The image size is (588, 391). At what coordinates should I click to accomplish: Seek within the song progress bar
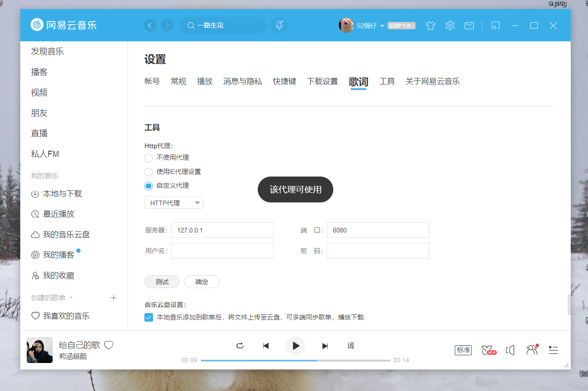coord(295,360)
